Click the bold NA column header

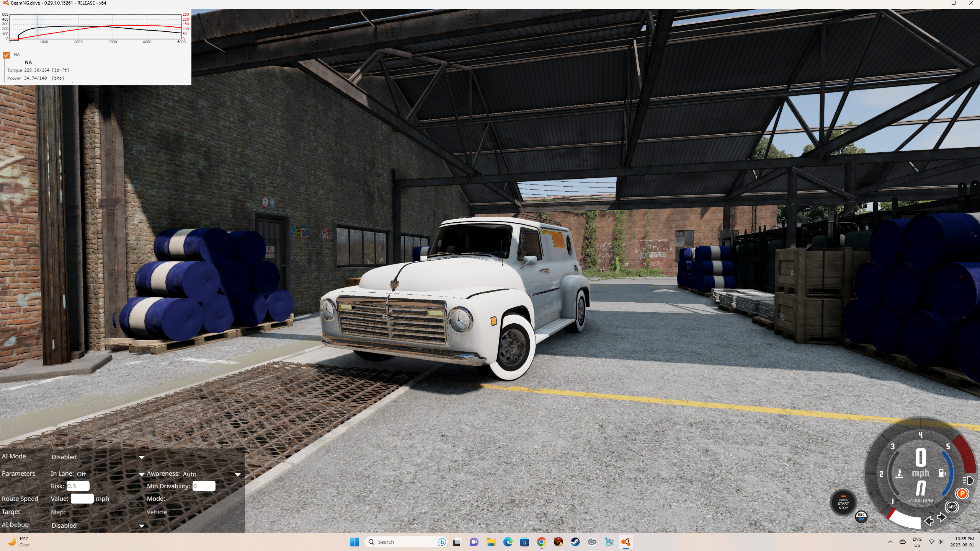click(x=28, y=62)
